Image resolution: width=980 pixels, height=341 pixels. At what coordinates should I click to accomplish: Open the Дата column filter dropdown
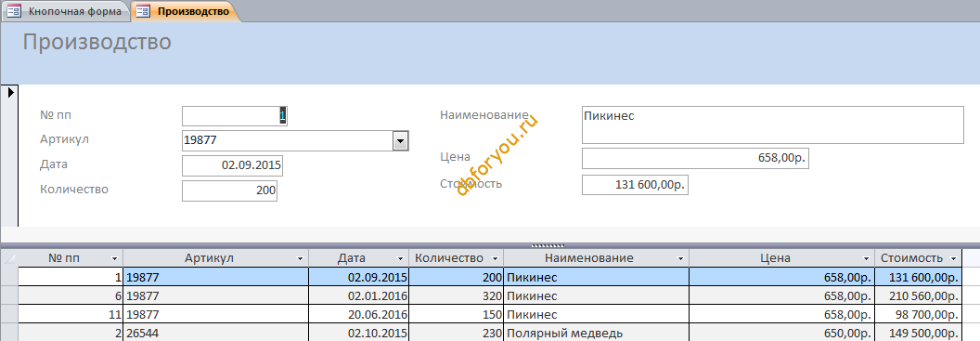pos(400,258)
